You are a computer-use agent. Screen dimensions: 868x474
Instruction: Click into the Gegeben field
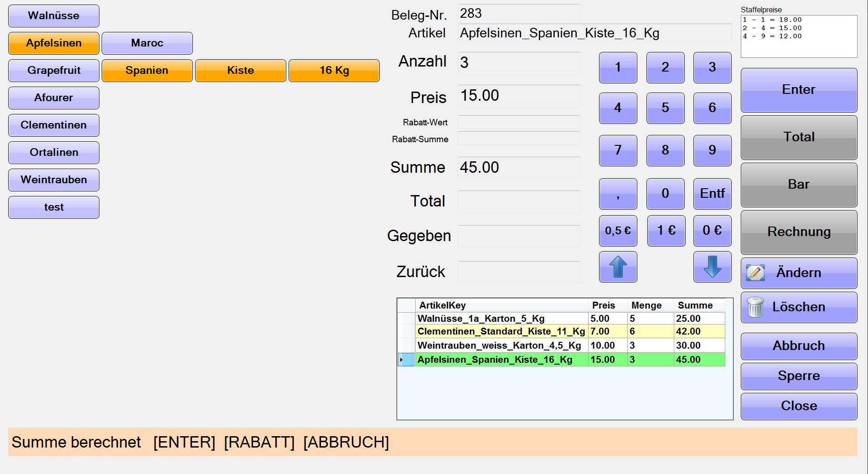tap(519, 236)
